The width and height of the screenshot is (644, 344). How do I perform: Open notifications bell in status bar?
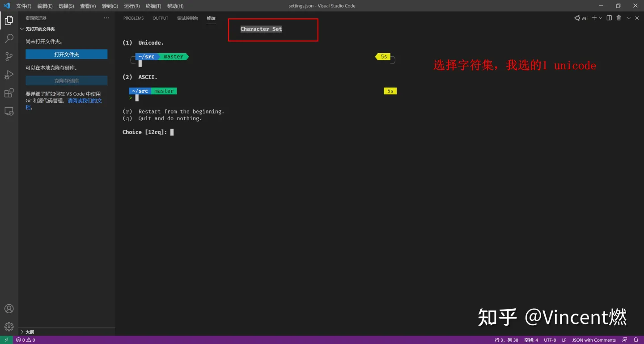coord(636,340)
